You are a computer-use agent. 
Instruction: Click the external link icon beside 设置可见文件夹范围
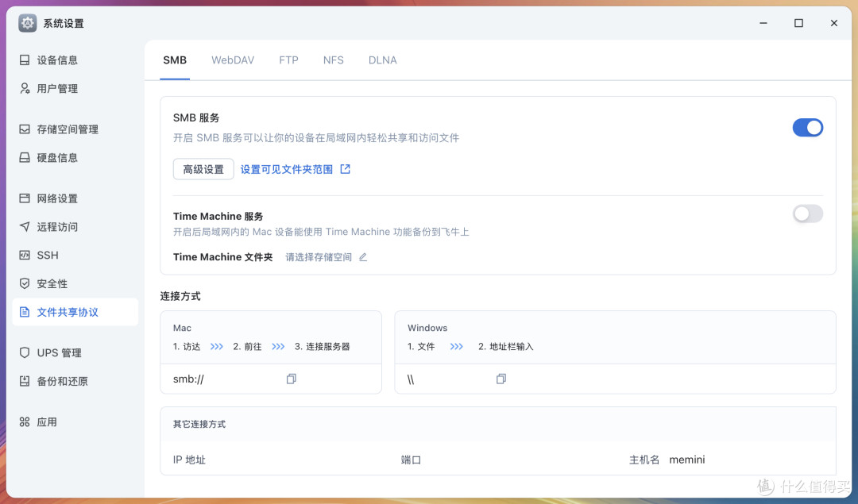[346, 169]
